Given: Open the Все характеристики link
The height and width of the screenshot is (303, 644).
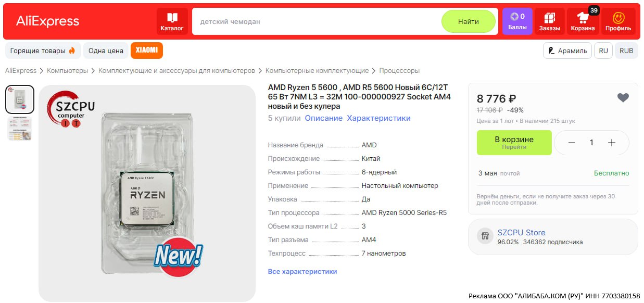Looking at the screenshot, I should [x=302, y=271].
